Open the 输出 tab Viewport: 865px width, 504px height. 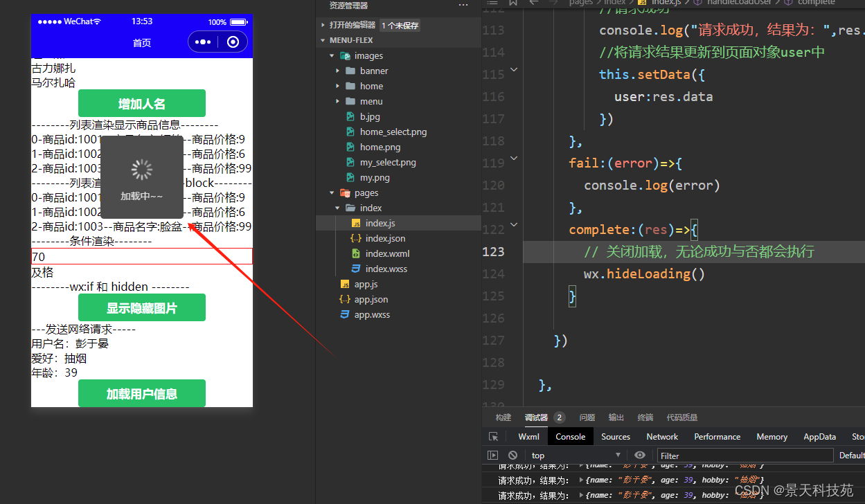click(616, 417)
